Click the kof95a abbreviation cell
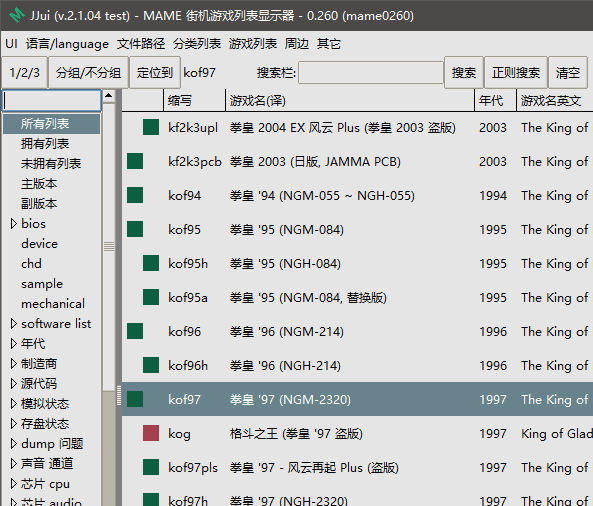Screen dimensions: 593x506 [188, 298]
